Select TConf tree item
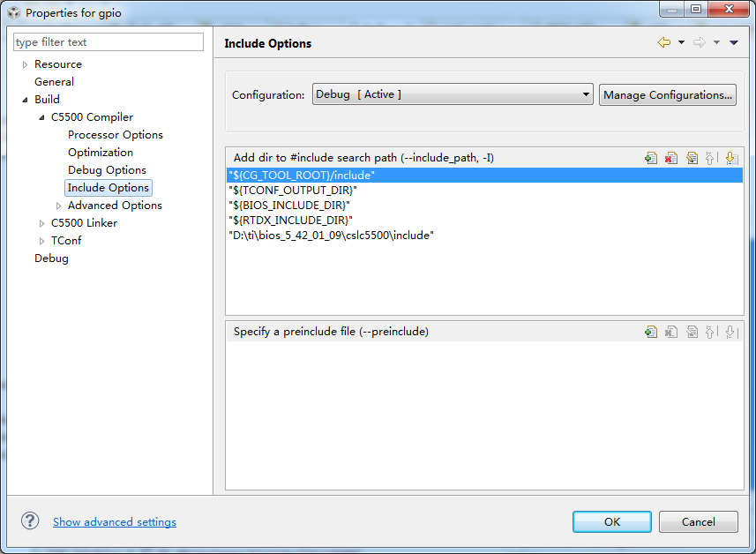This screenshot has height=554, width=756. pyautogui.click(x=66, y=241)
